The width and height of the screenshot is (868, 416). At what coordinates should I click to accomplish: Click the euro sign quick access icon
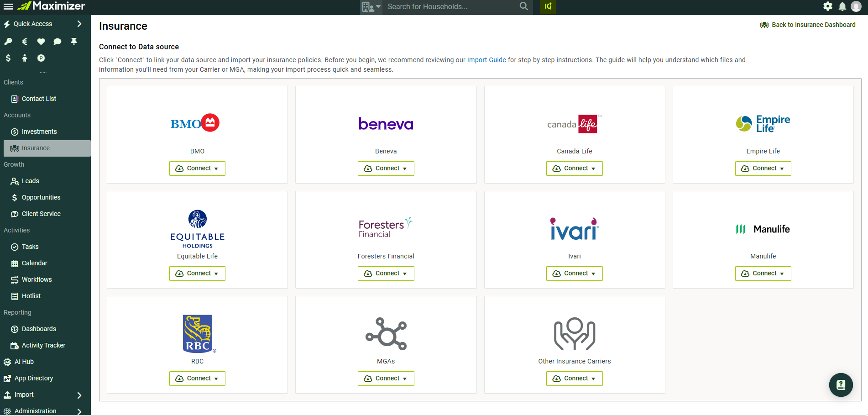point(25,42)
